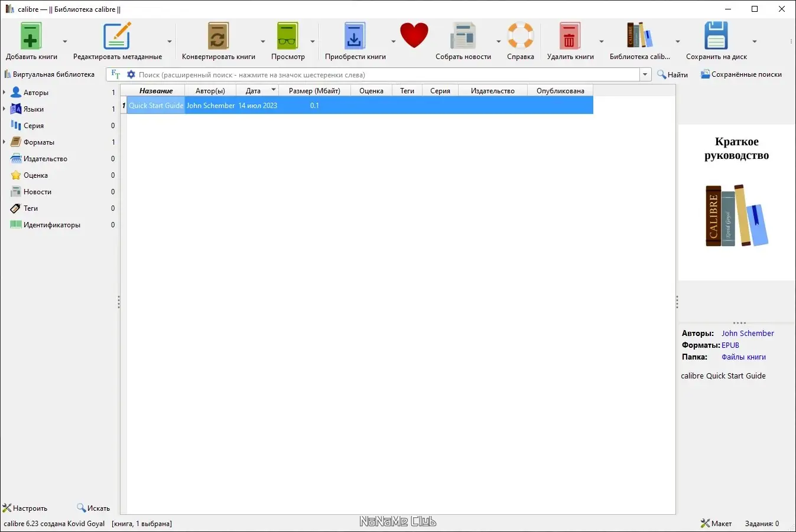Open the Файлы книги folder link
This screenshot has width=796, height=532.
click(743, 357)
